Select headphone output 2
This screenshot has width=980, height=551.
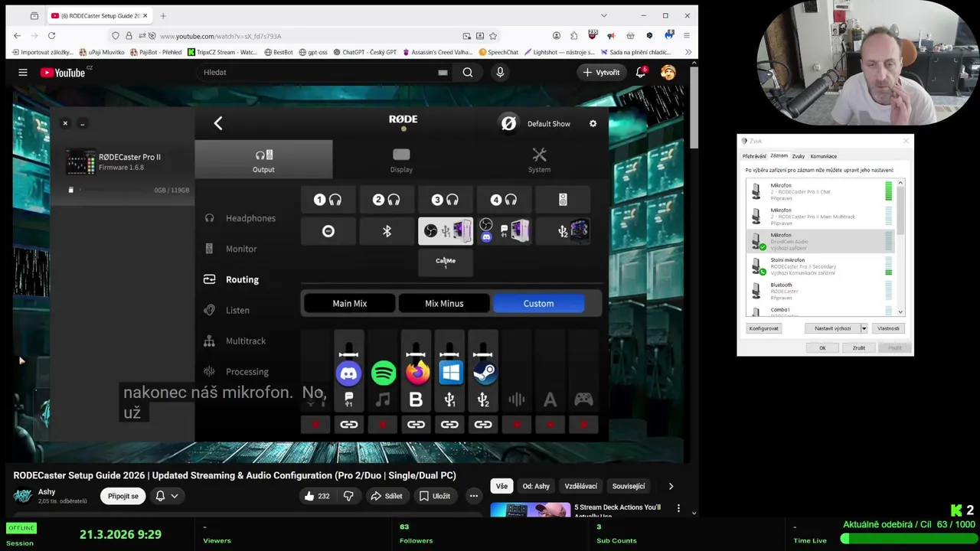386,200
